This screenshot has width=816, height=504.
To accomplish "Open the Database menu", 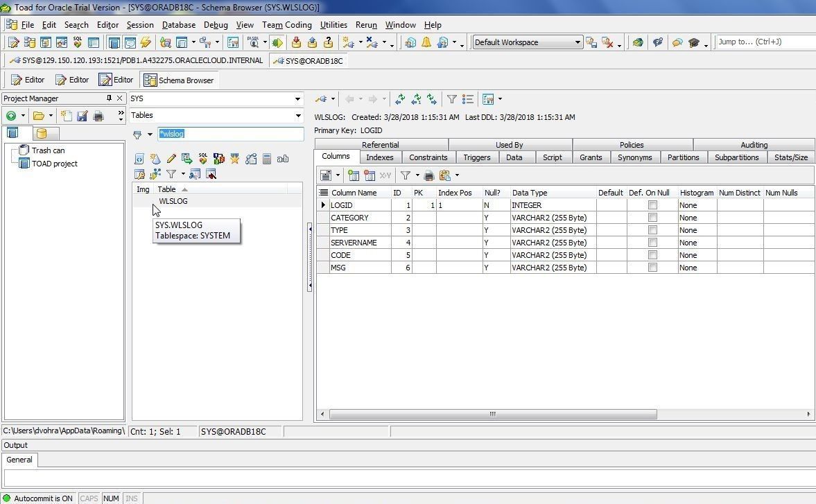I will click(x=179, y=25).
